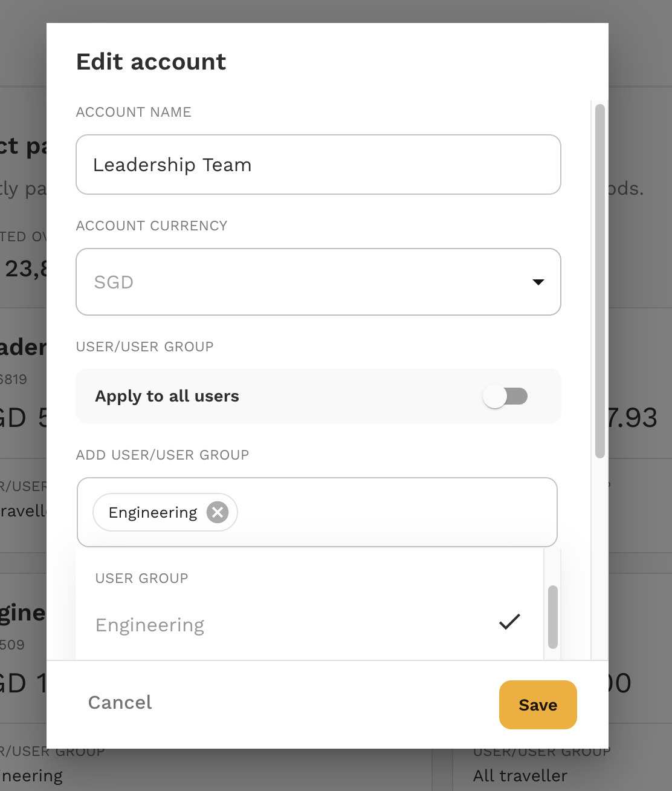Click the ADD USER/USER GROUP label
The height and width of the screenshot is (791, 672).
point(163,455)
